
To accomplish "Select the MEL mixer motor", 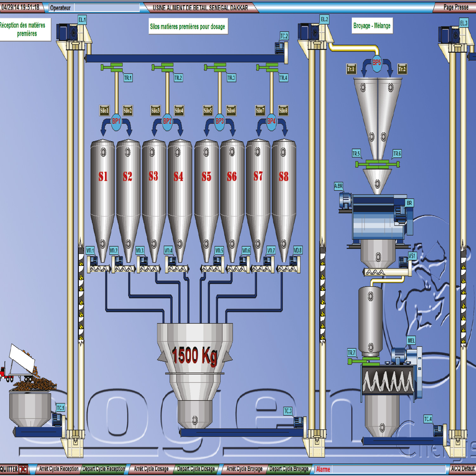I will [x=399, y=355].
